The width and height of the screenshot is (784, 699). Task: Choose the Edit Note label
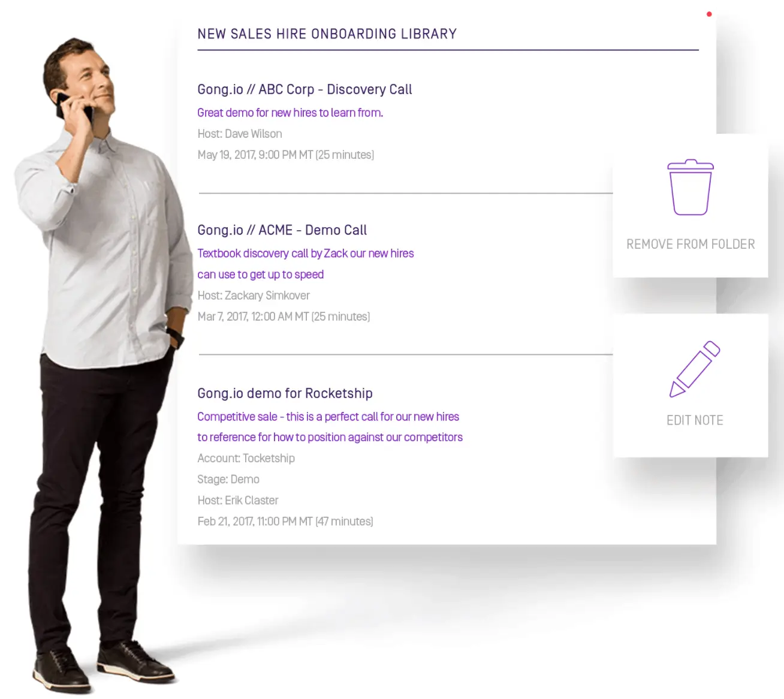(695, 420)
